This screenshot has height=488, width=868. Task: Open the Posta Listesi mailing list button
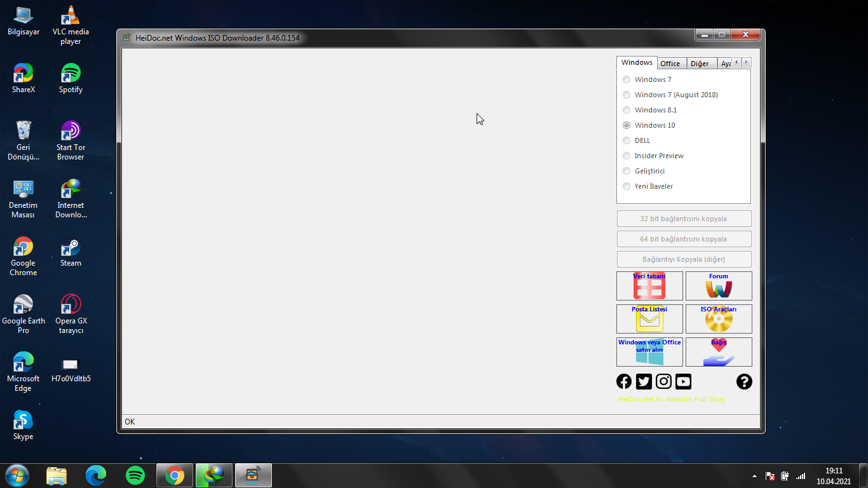coord(649,319)
